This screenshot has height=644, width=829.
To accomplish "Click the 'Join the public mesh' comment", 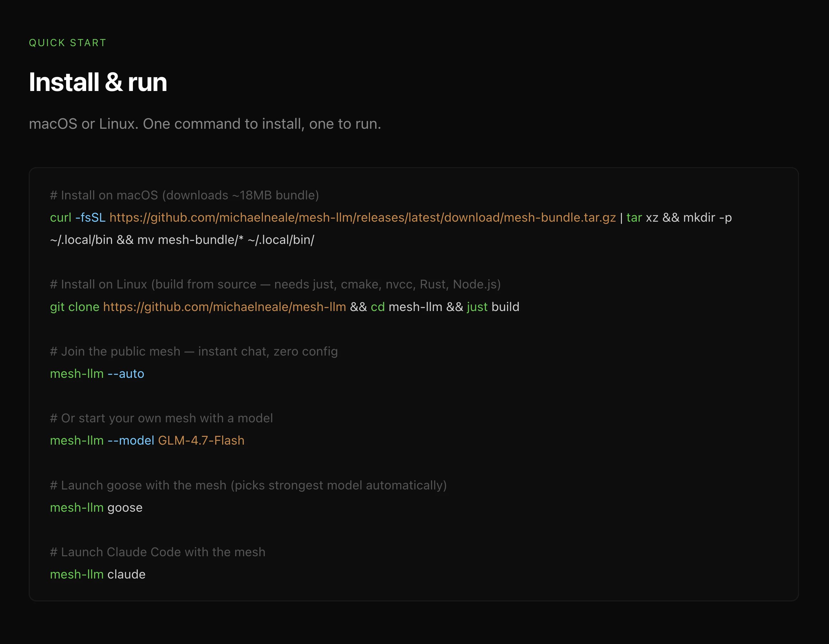I will [x=194, y=352].
